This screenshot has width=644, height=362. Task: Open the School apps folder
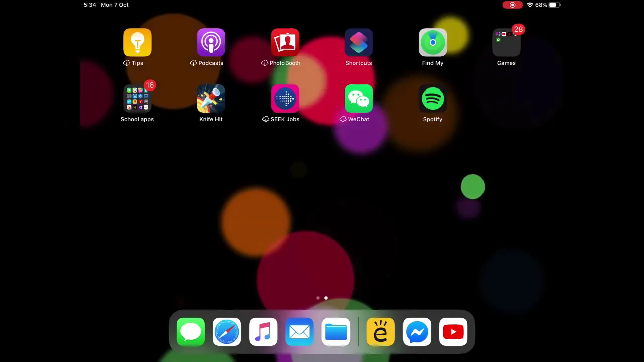coord(137,99)
